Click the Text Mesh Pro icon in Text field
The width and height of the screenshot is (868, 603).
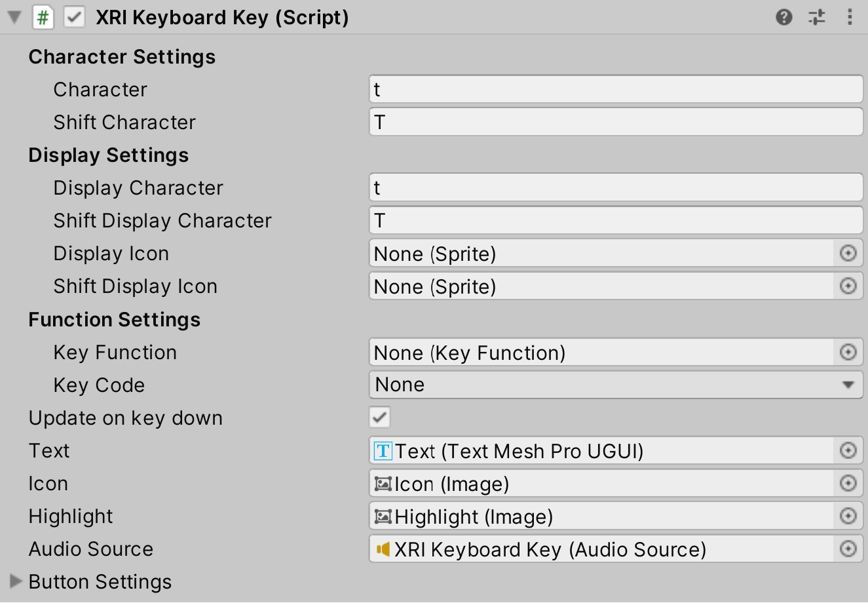(x=382, y=450)
